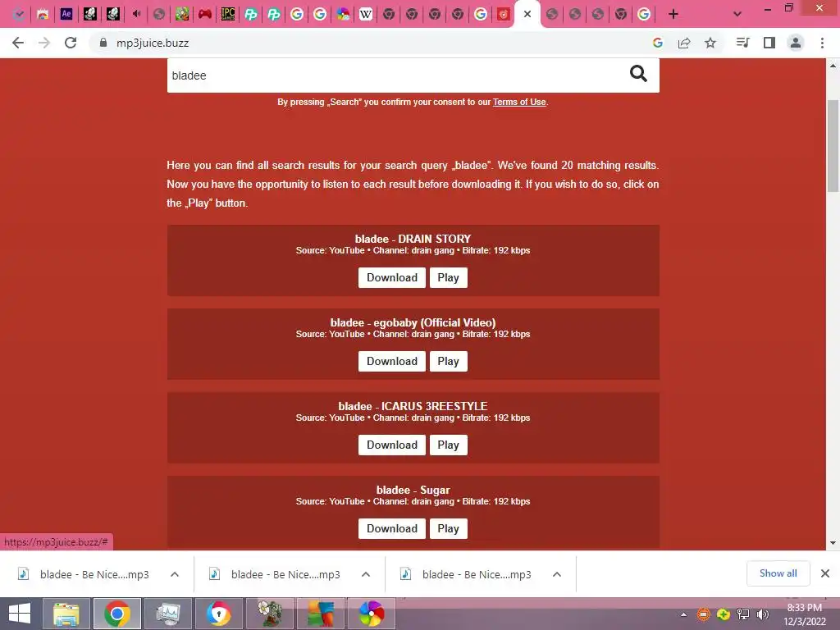Download bladee - Sugar
Screen dimensions: 840x630
tap(392, 528)
